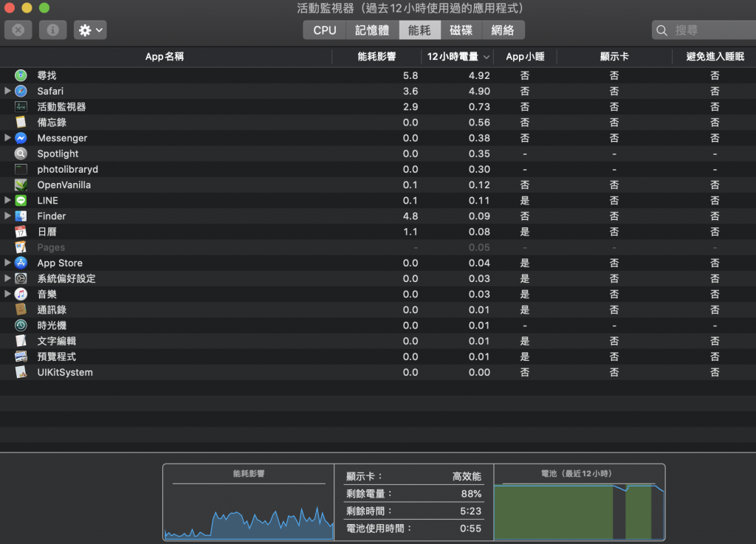Screen dimensions: 756x544
Task: Switch to the 網絡 tab
Action: [x=503, y=30]
